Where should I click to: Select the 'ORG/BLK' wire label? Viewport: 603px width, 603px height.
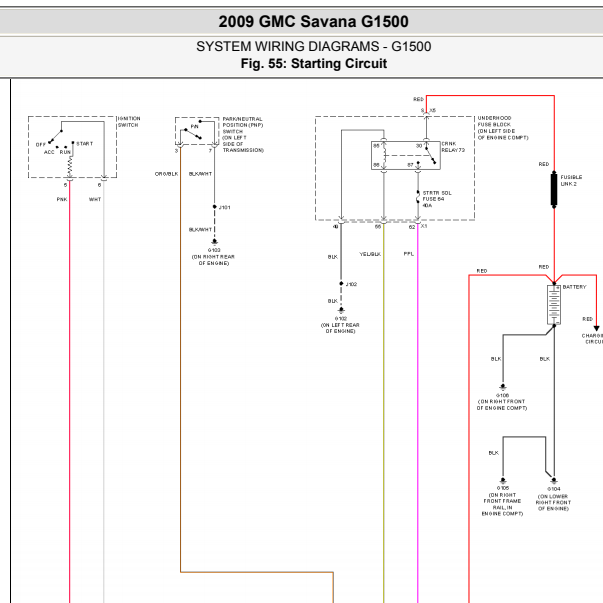(167, 174)
